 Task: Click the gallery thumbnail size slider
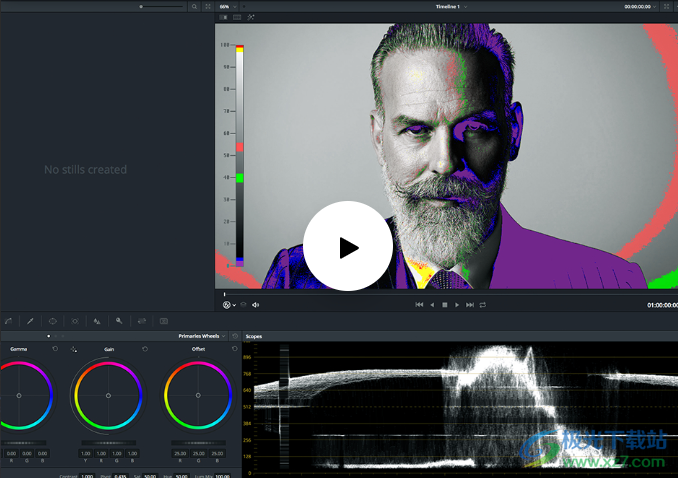[162, 6]
